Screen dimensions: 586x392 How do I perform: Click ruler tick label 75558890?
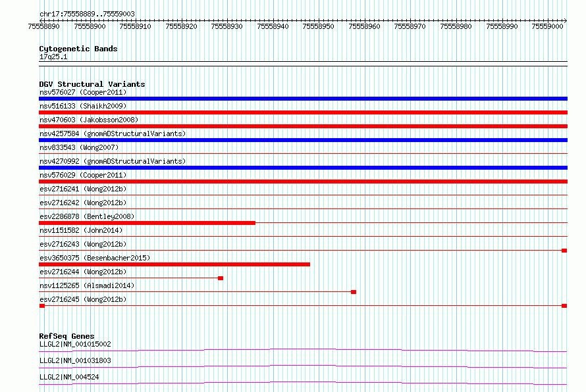[43, 26]
